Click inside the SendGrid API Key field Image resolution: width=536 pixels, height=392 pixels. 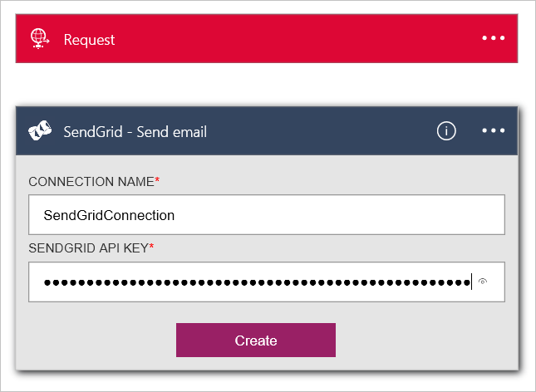click(266, 282)
